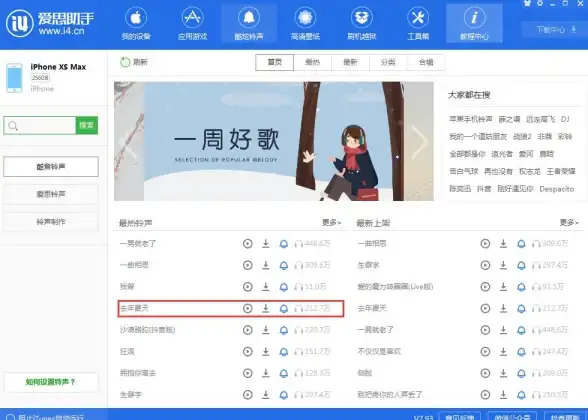
Task: Expand 更多> for the hottest ringtones list
Action: [332, 223]
